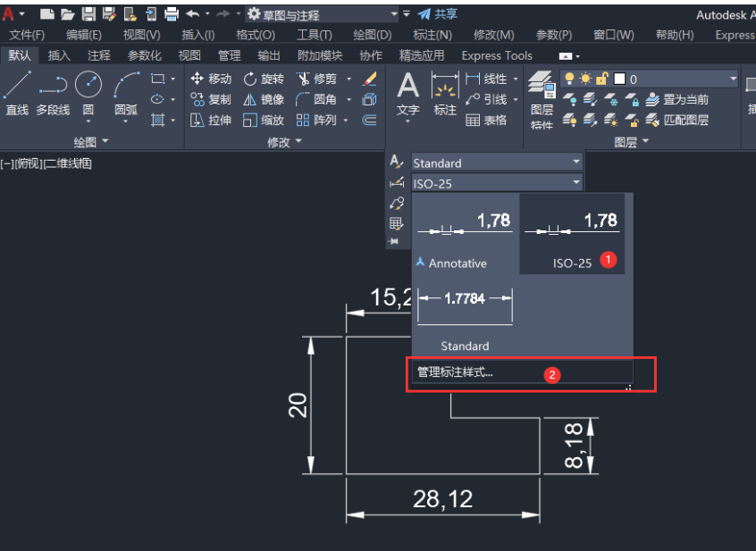Switch to the 注释 ribbon tab
The height and width of the screenshot is (551, 756).
(x=99, y=56)
